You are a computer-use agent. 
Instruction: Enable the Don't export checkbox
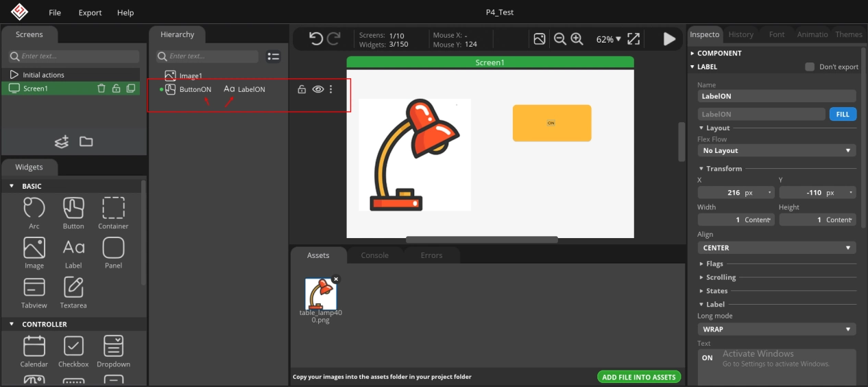(x=810, y=67)
